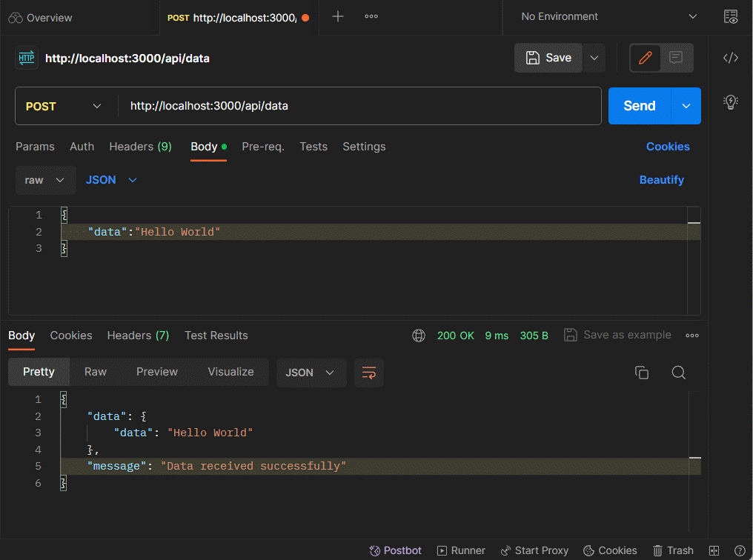Screen dimensions: 753x560
Task: Click the request URL input field
Action: [359, 106]
